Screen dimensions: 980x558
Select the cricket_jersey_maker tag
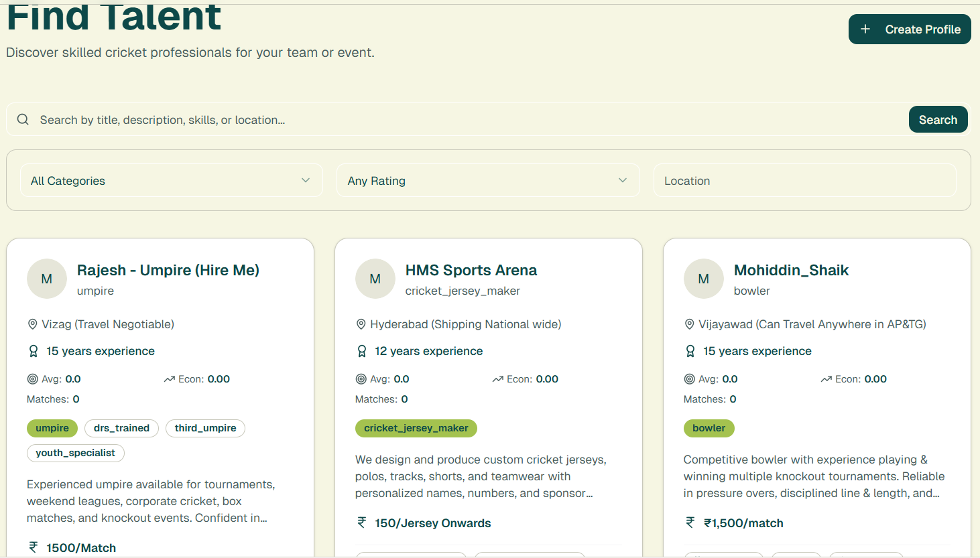[x=416, y=428]
